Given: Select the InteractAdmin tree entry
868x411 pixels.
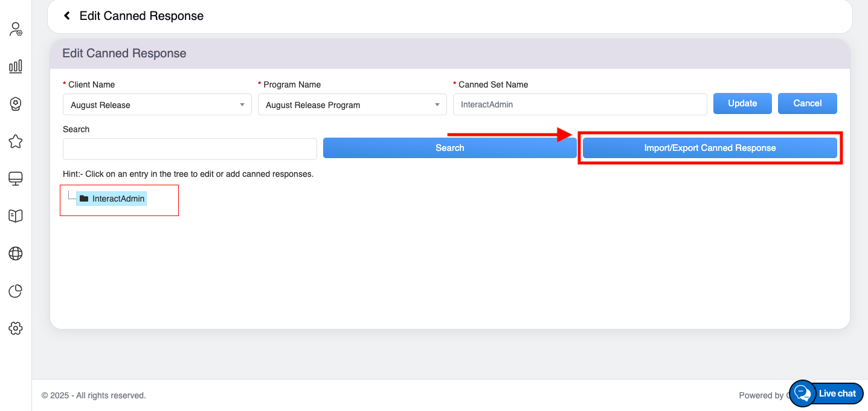Looking at the screenshot, I should (x=118, y=199).
